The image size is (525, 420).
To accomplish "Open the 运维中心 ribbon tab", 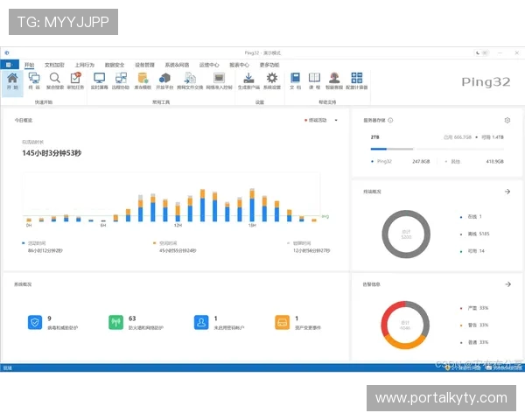I will click(209, 65).
